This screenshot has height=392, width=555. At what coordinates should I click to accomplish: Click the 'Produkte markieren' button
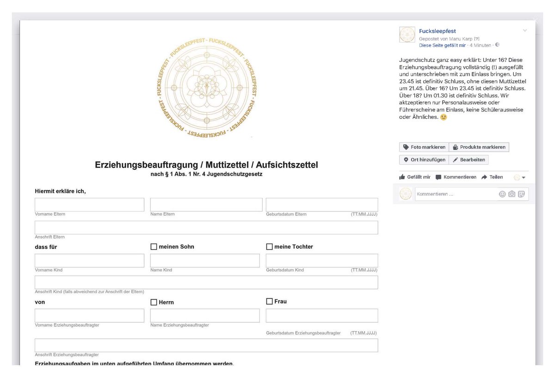click(x=479, y=147)
